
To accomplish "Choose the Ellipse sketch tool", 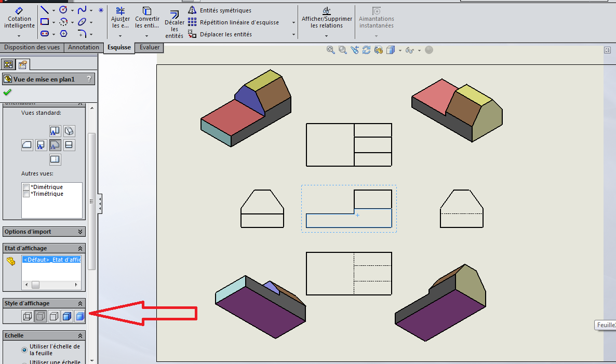I will pyautogui.click(x=82, y=22).
